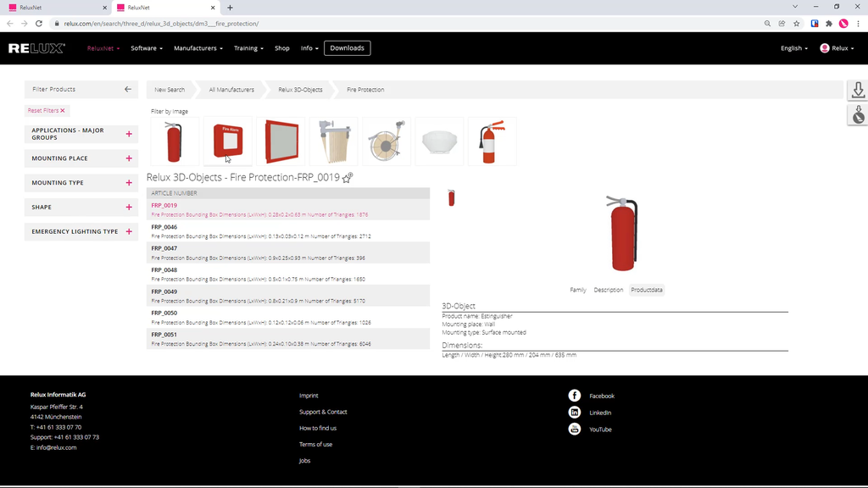Screen dimensions: 868x488
Task: Open a new browser tab
Action: click(x=230, y=8)
